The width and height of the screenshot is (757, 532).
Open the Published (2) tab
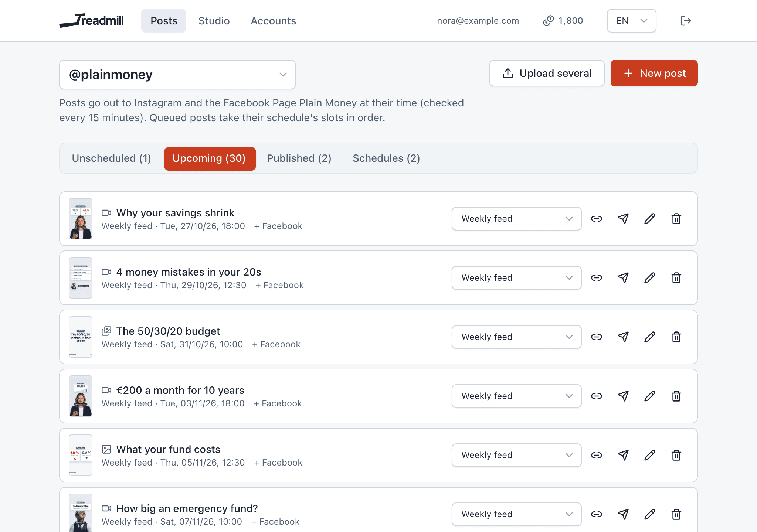coord(299,158)
